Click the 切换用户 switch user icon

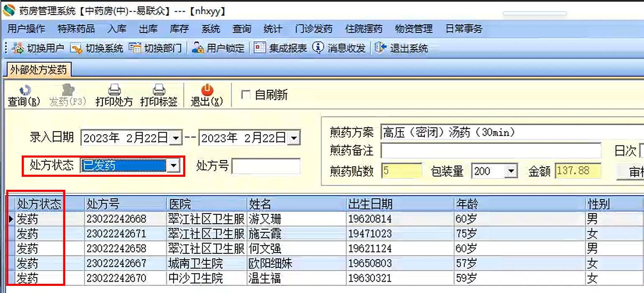[18, 48]
